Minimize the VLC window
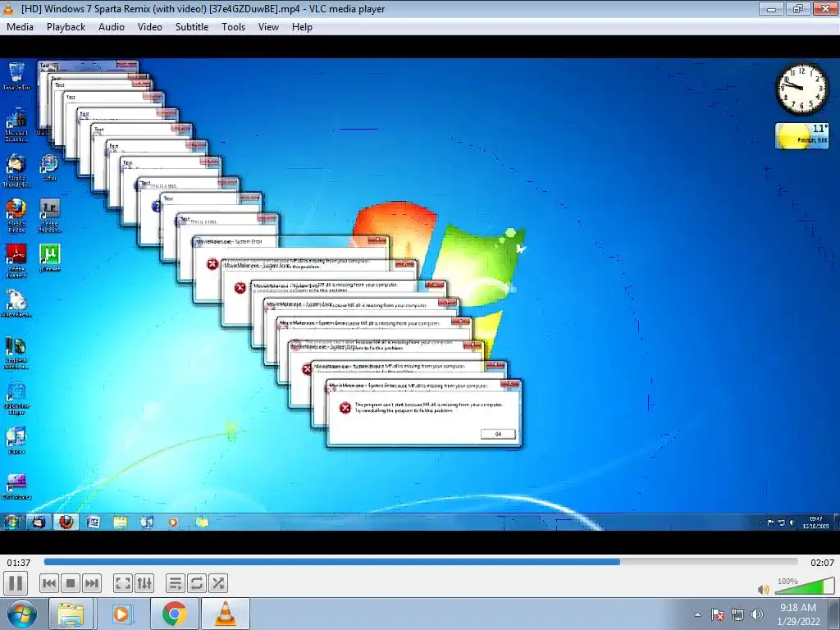 pyautogui.click(x=772, y=8)
